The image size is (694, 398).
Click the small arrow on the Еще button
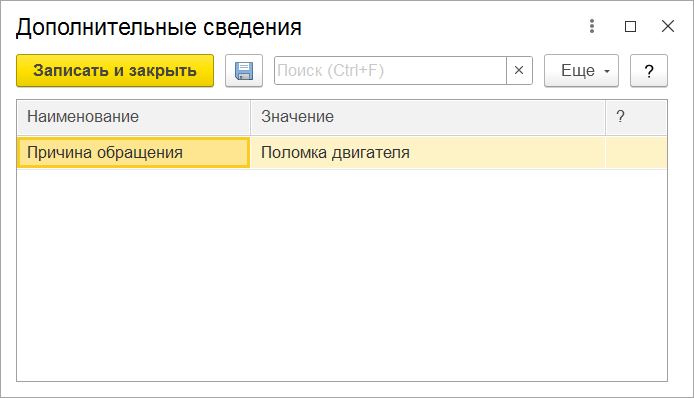607,71
